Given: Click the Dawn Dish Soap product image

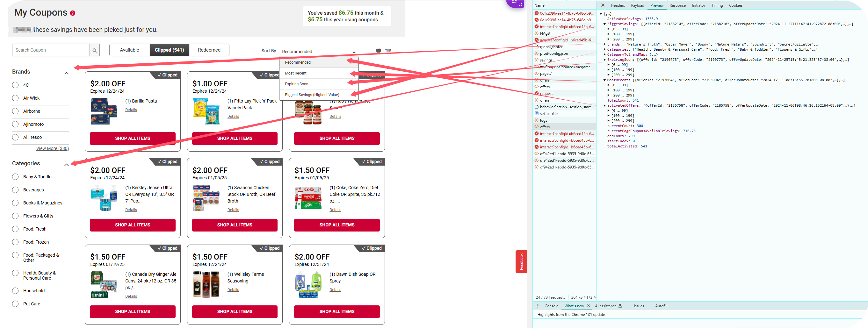Looking at the screenshot, I should point(308,285).
